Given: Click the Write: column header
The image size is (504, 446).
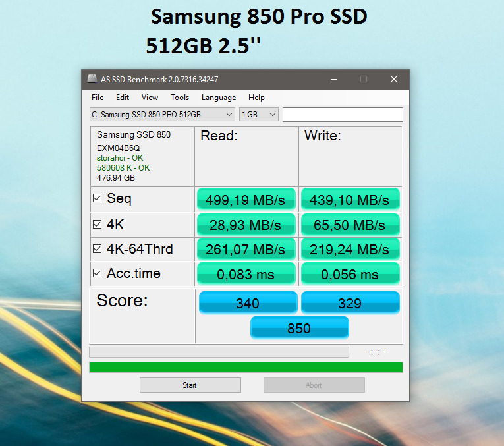Looking at the screenshot, I should (322, 136).
